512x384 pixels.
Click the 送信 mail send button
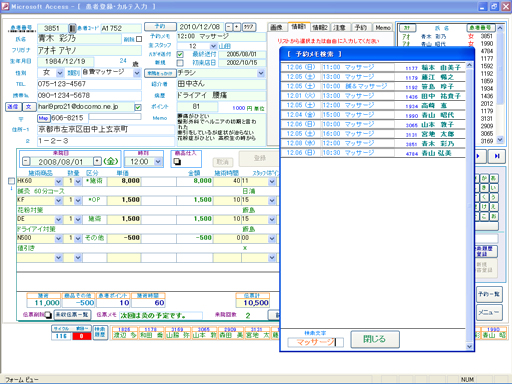(x=13, y=107)
